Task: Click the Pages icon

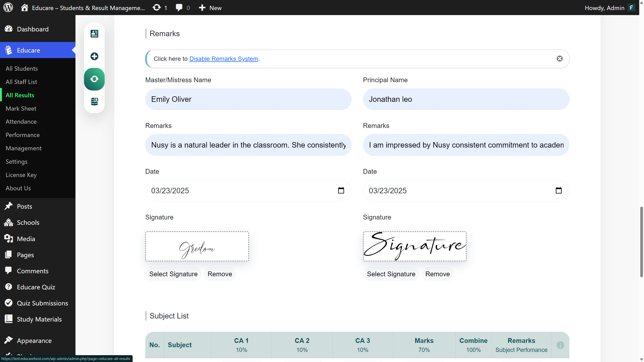Action: [x=9, y=255]
